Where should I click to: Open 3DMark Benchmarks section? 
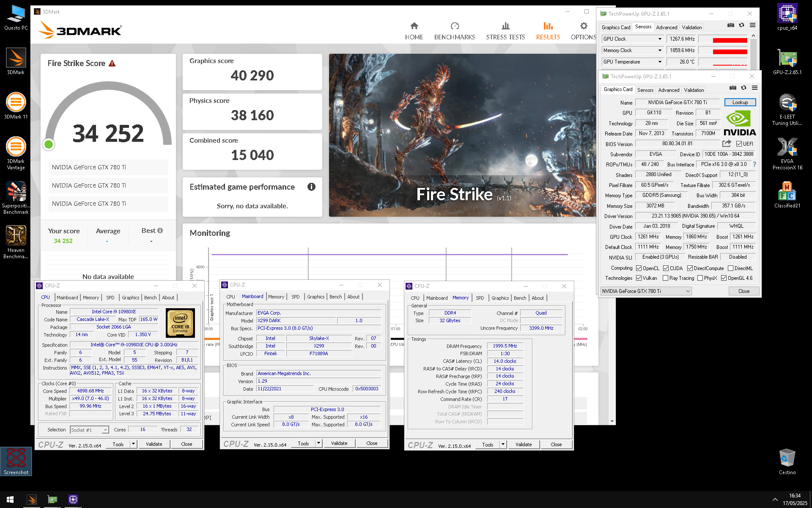click(455, 31)
